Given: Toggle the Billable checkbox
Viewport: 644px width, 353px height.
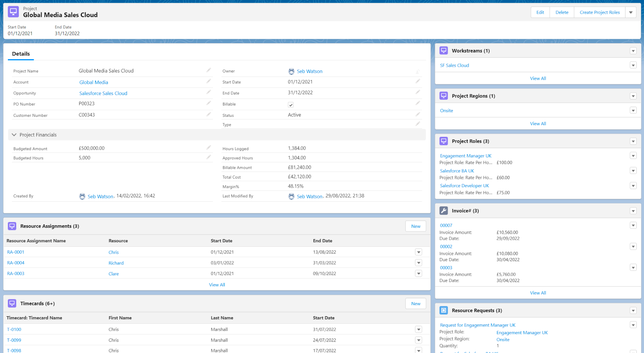Looking at the screenshot, I should click(x=291, y=105).
